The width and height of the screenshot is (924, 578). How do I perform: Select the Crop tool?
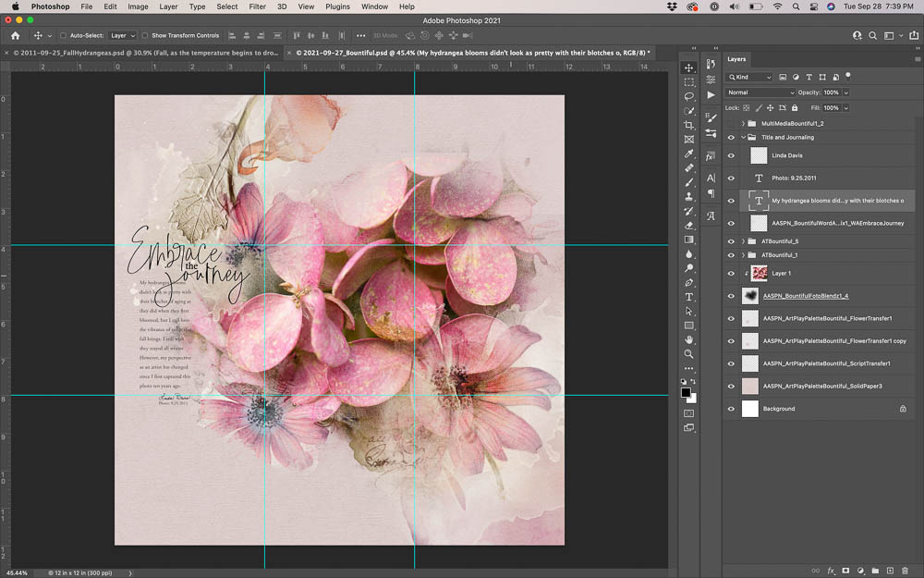[689, 125]
